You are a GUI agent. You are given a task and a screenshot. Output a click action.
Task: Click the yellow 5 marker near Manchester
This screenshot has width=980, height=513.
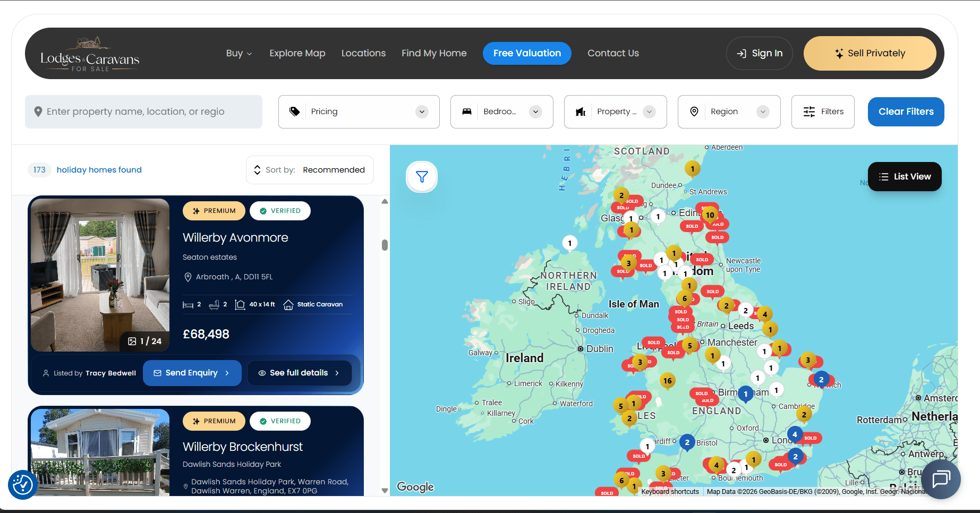[689, 346]
